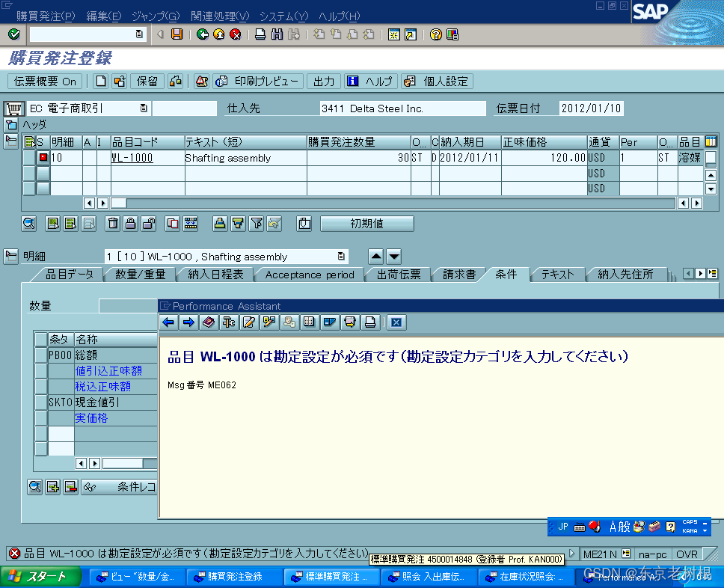
Task: Toggle 伝票概要 On document overview
Action: point(45,82)
